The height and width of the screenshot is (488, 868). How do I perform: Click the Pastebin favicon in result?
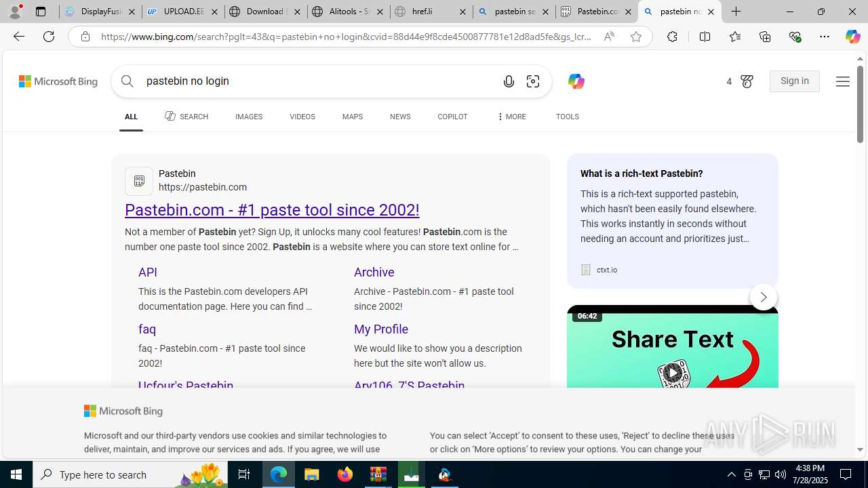coord(139,181)
